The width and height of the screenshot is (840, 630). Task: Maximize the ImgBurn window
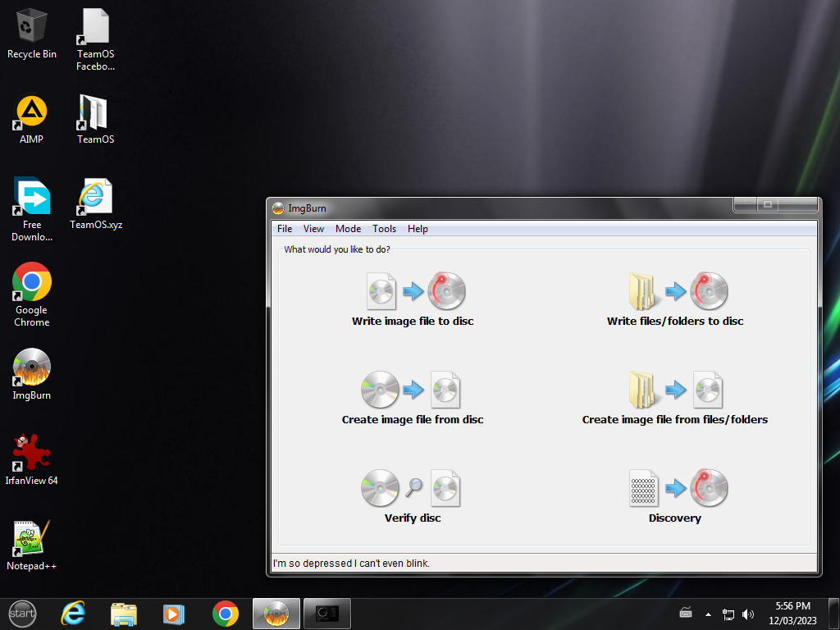click(767, 204)
